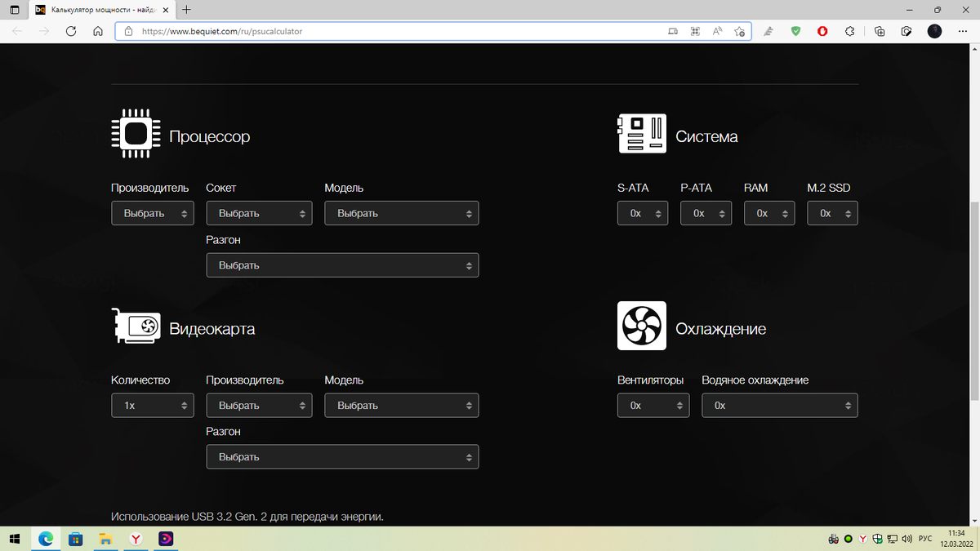Open graphics card Производитель dropdown
Viewport: 980px width, 551px height.
259,406
